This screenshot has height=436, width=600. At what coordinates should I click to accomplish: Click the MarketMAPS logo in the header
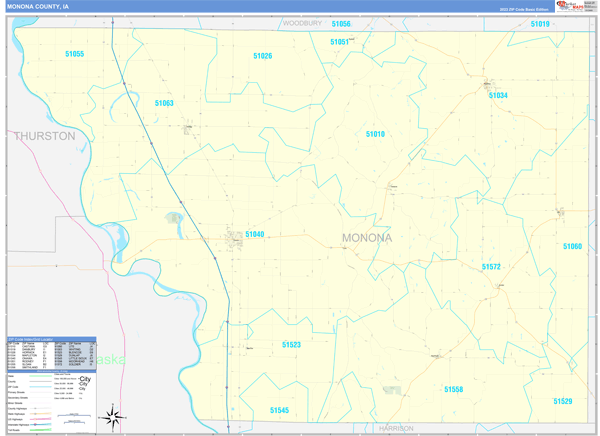pyautogui.click(x=570, y=6)
